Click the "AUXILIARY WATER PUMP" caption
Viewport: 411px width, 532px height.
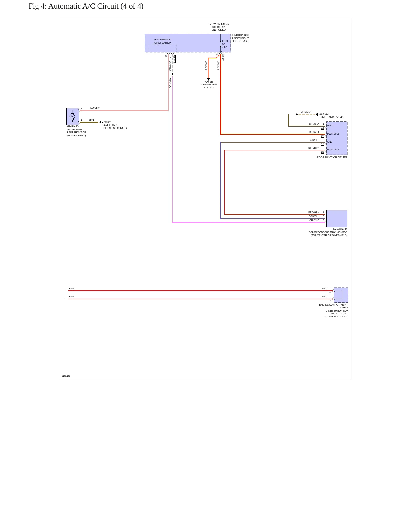76,131
